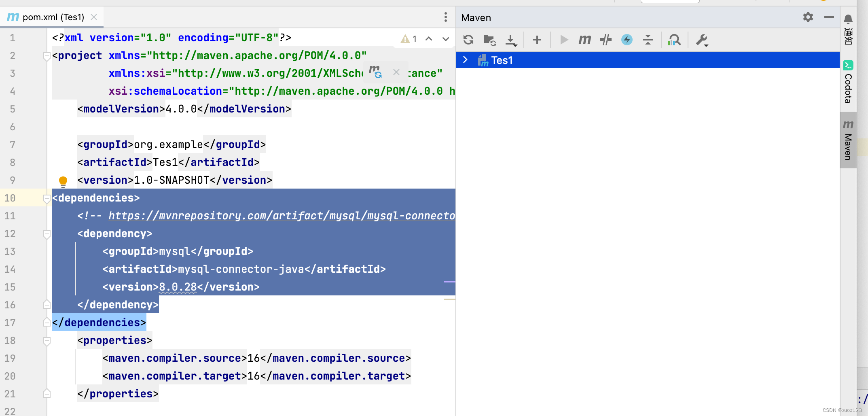
Task: Click the purple marker in error stripe
Action: pyautogui.click(x=450, y=281)
